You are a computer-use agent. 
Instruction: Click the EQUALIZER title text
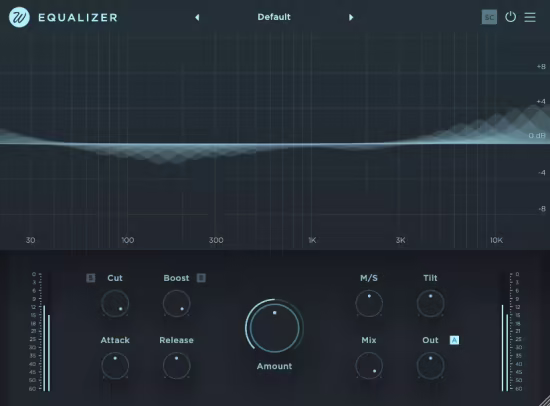pos(78,18)
